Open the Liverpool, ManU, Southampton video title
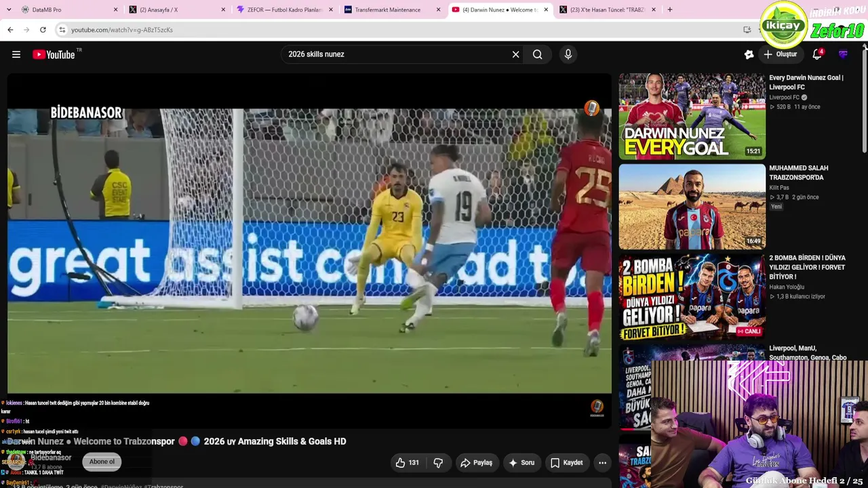The width and height of the screenshot is (868, 488). click(x=808, y=353)
